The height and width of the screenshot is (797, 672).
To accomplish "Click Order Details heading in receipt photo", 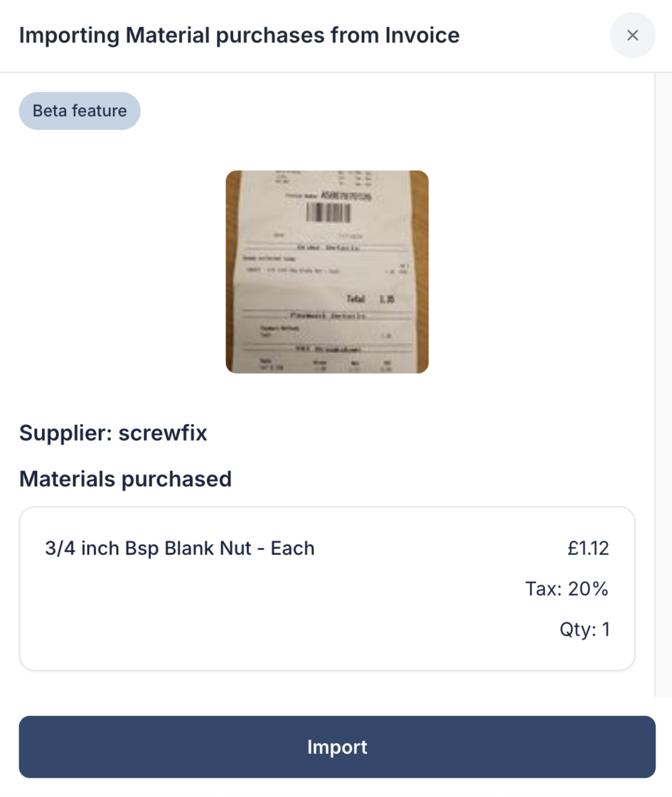I will coord(327,246).
